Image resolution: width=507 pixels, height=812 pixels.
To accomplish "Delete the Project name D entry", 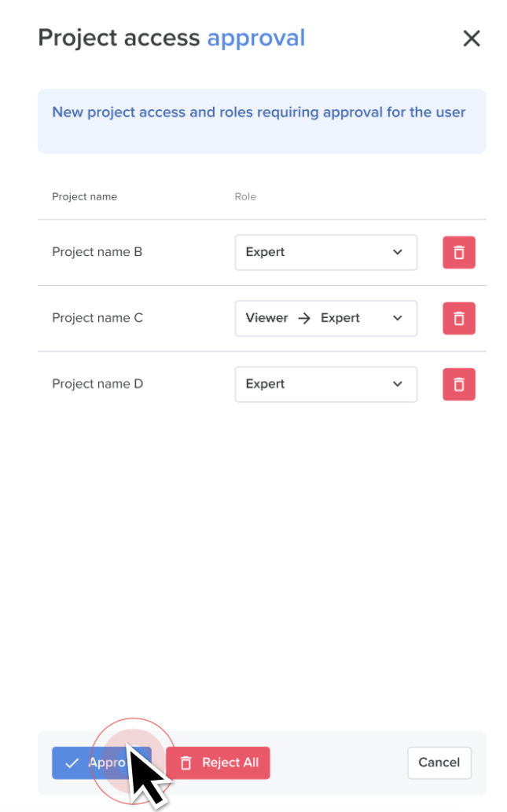I will 458,384.
